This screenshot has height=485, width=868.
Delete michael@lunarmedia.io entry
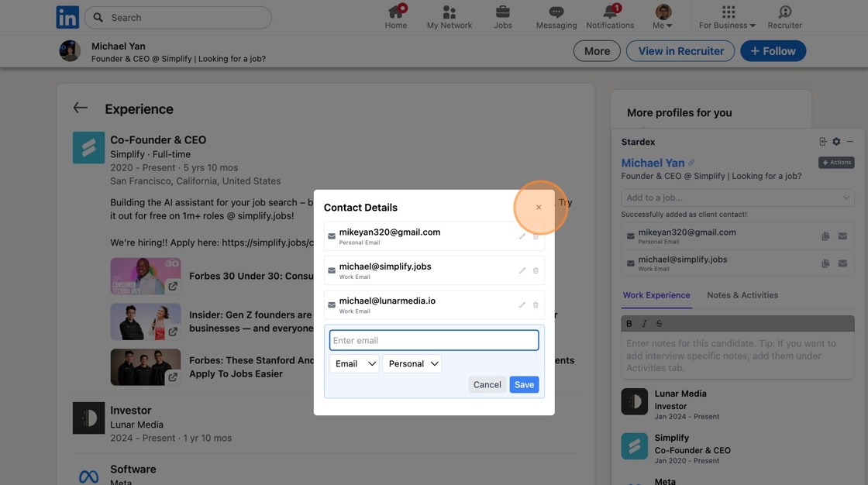(x=536, y=305)
